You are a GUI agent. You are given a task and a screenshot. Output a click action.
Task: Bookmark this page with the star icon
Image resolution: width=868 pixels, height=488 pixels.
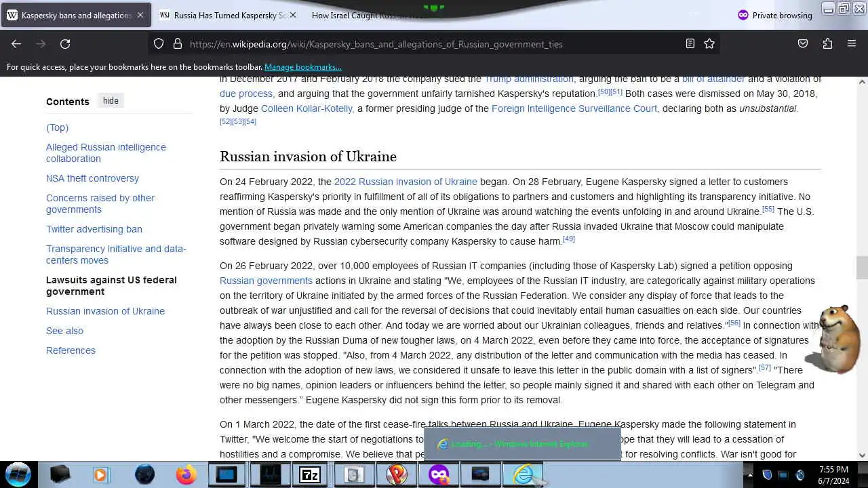tap(709, 43)
